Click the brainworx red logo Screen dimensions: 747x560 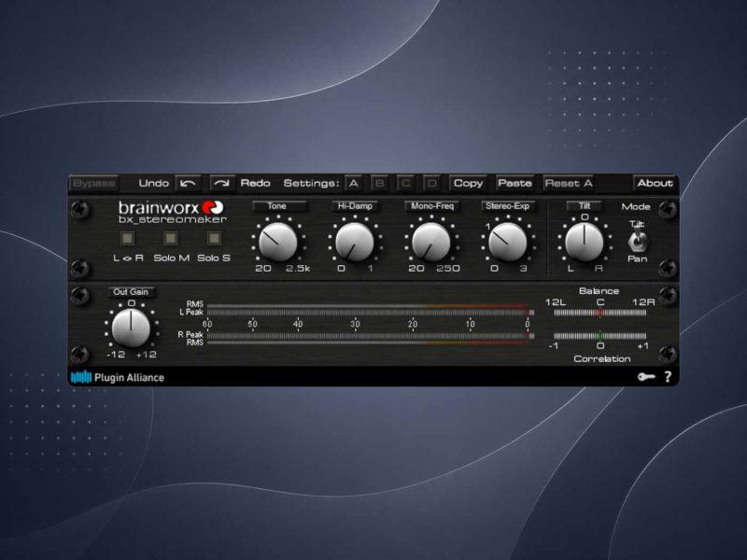pyautogui.click(x=213, y=207)
